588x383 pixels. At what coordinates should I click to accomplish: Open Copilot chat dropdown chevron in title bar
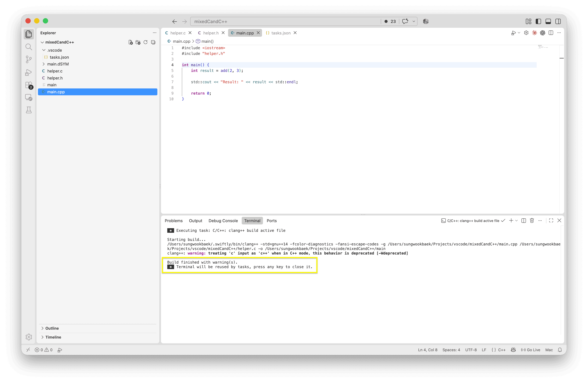(x=414, y=21)
